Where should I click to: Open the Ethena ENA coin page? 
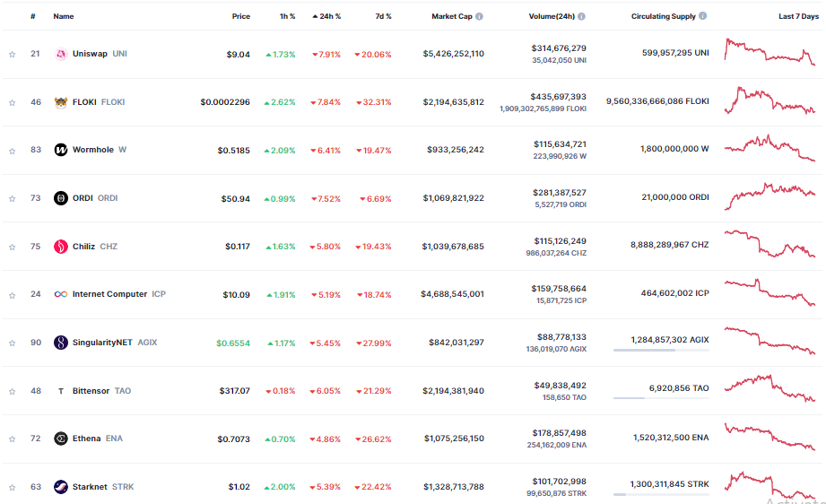[x=98, y=439]
